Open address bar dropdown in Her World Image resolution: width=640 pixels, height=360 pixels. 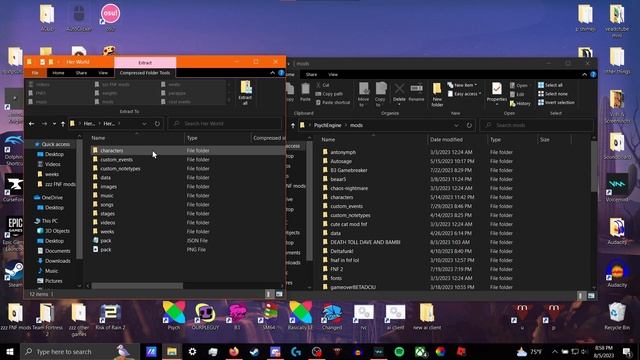[x=144, y=124]
